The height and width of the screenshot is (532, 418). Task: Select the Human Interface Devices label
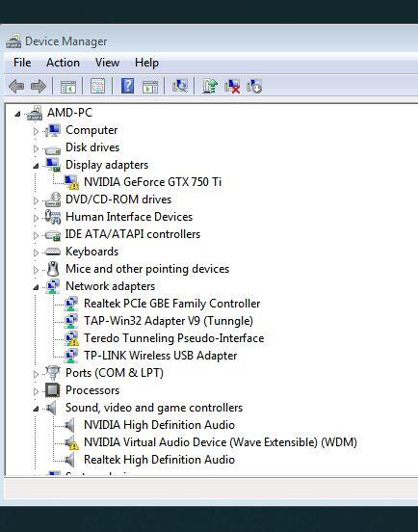[x=129, y=217]
